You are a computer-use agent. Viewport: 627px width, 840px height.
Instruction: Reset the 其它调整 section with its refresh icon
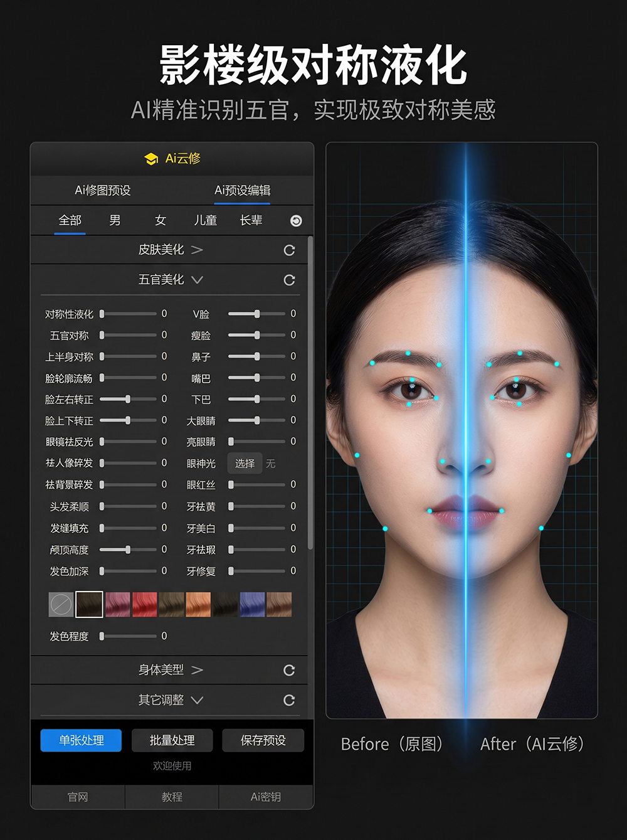click(289, 700)
